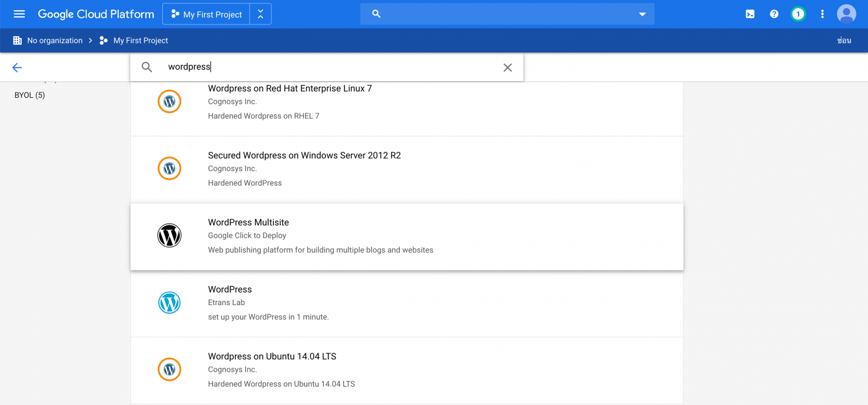
Task: Open the hamburger navigation menu
Action: click(19, 14)
